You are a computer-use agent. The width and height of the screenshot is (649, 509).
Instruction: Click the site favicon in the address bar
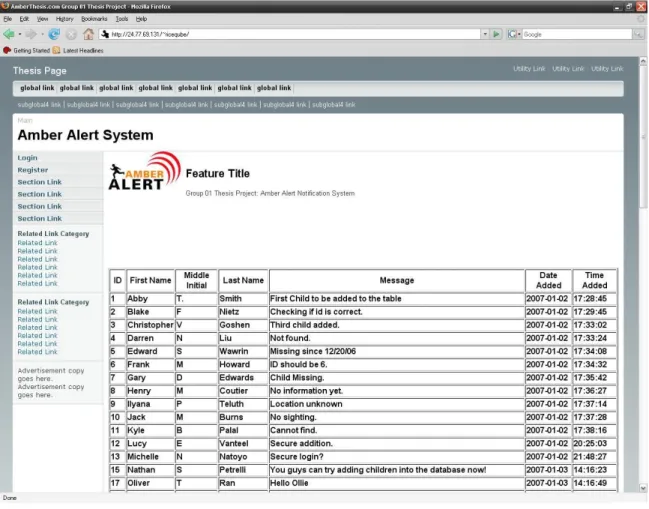105,34
